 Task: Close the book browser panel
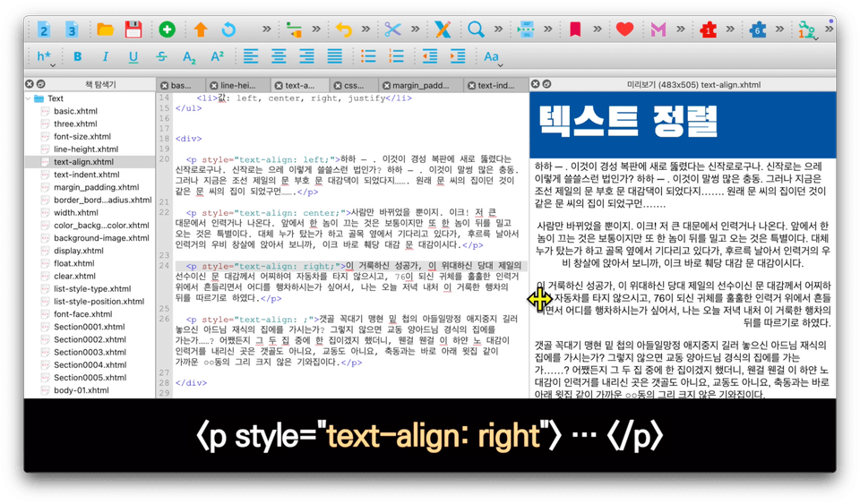(30, 84)
